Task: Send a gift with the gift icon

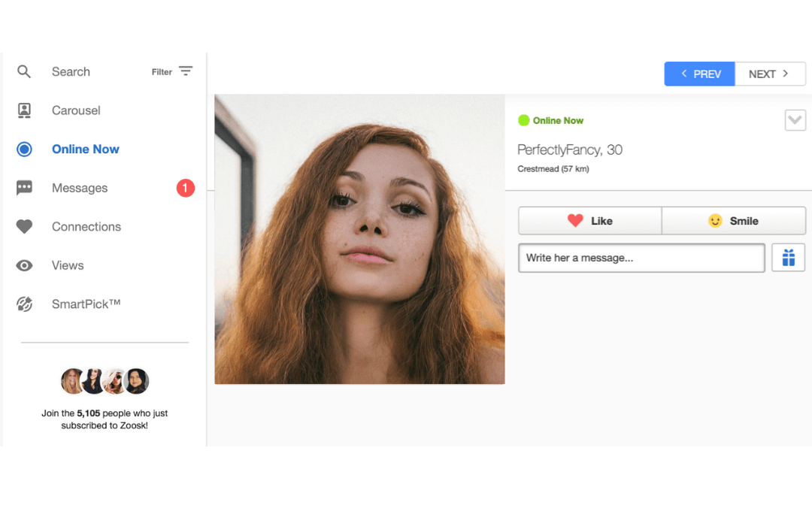Action: tap(788, 258)
